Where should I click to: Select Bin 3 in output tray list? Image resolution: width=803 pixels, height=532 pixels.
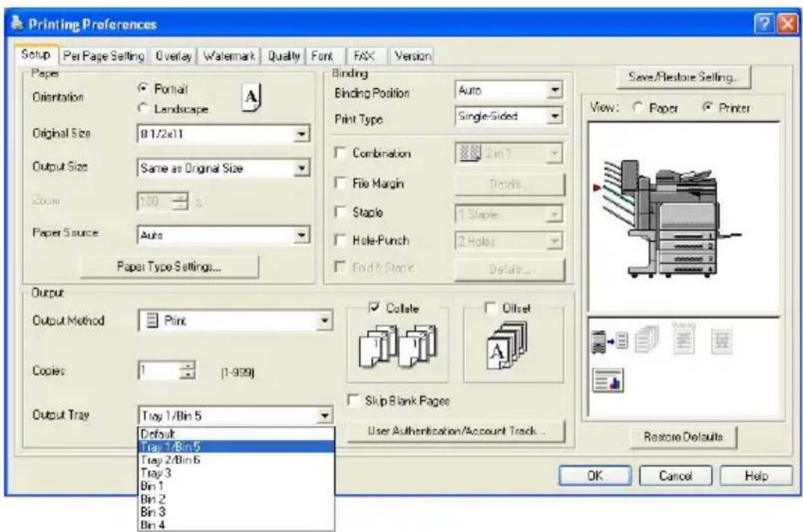pos(236,511)
